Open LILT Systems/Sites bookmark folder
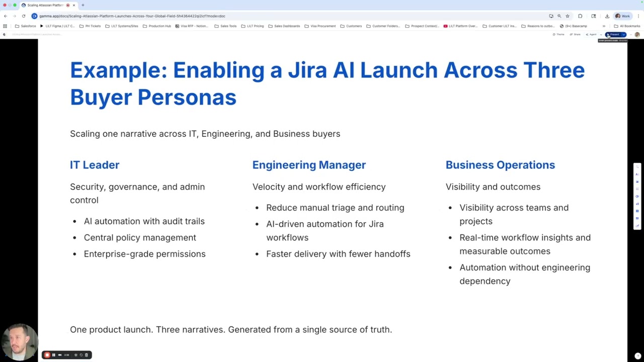Viewport: 644px width, 362px height. (122, 26)
